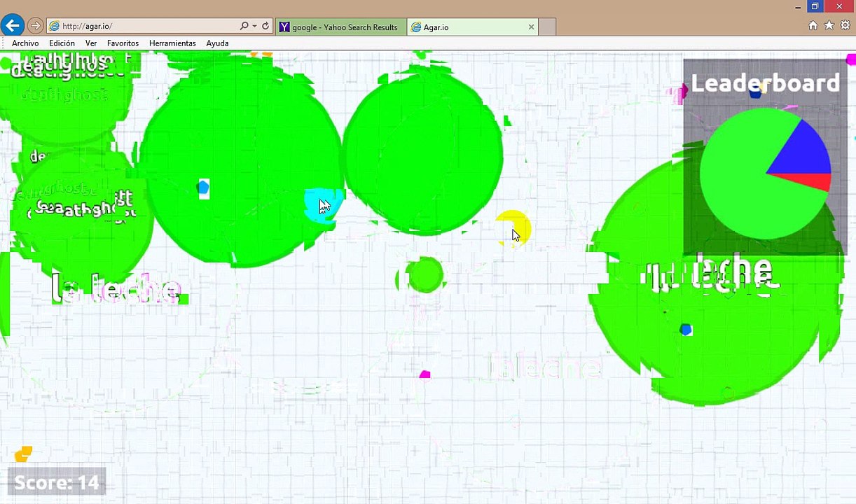Restore down the browser window
This screenshot has height=504, width=856.
coord(815,6)
